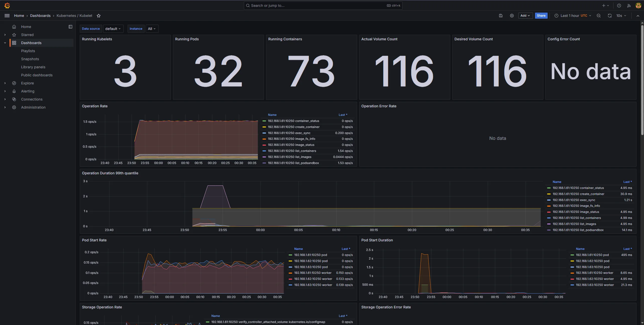Click the refresh dashboard icon
The height and width of the screenshot is (325, 644).
point(610,16)
